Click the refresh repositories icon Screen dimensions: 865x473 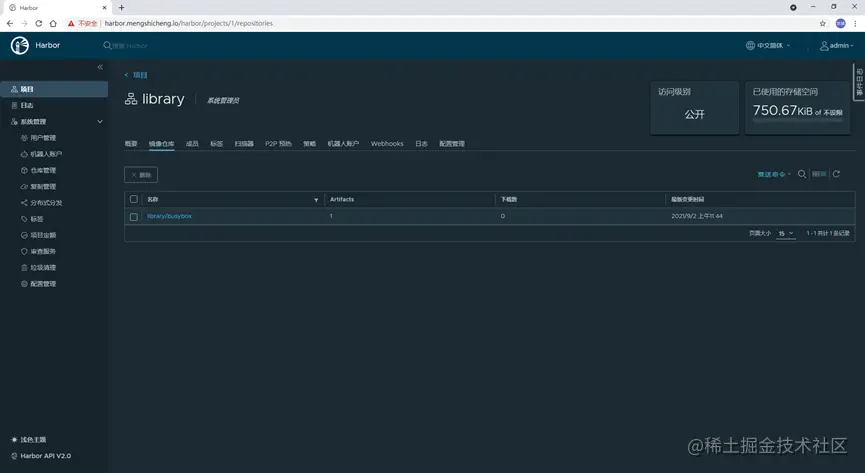[836, 174]
